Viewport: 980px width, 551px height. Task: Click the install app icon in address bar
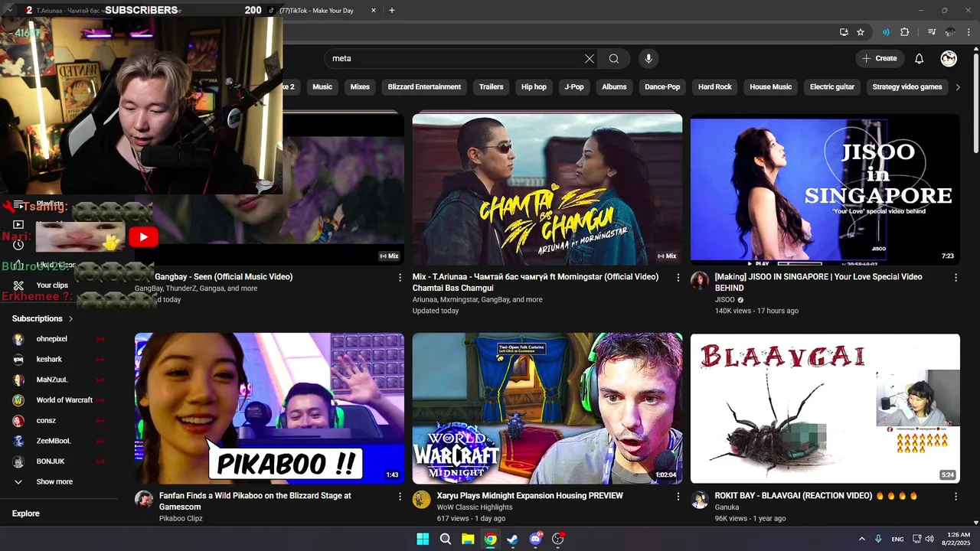844,32
